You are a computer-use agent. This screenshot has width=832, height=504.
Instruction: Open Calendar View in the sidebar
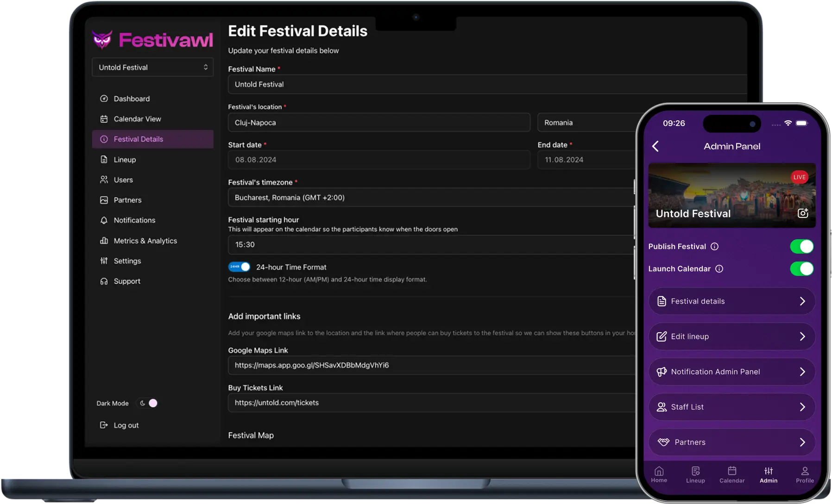click(153, 119)
